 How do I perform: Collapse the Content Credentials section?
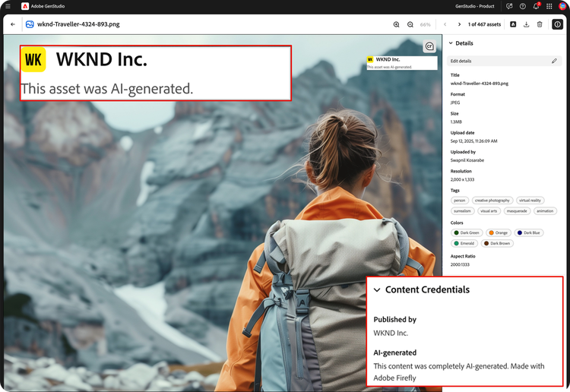[377, 290]
